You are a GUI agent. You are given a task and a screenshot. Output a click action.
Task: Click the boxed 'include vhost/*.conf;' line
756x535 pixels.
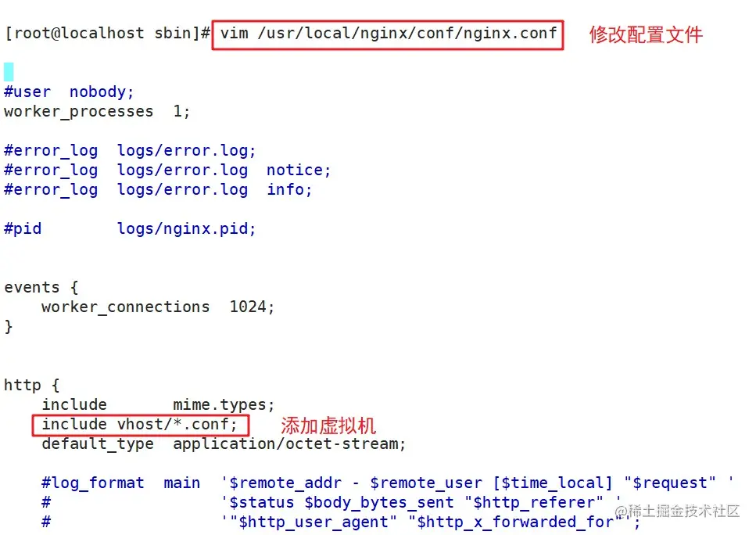coord(139,425)
